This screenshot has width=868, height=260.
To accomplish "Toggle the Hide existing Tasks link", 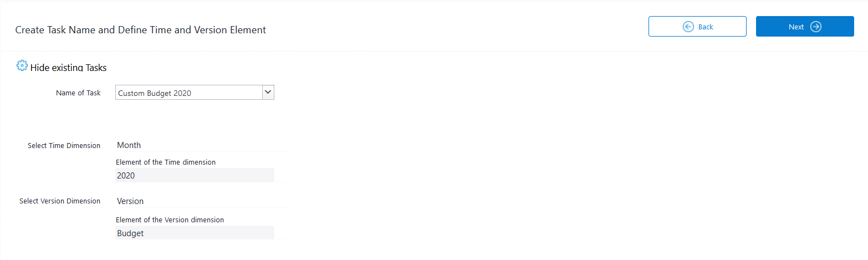I will pos(68,68).
